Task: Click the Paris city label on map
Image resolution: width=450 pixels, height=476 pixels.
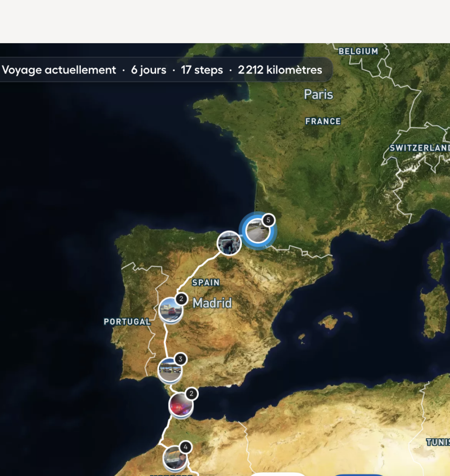Action: pyautogui.click(x=318, y=95)
